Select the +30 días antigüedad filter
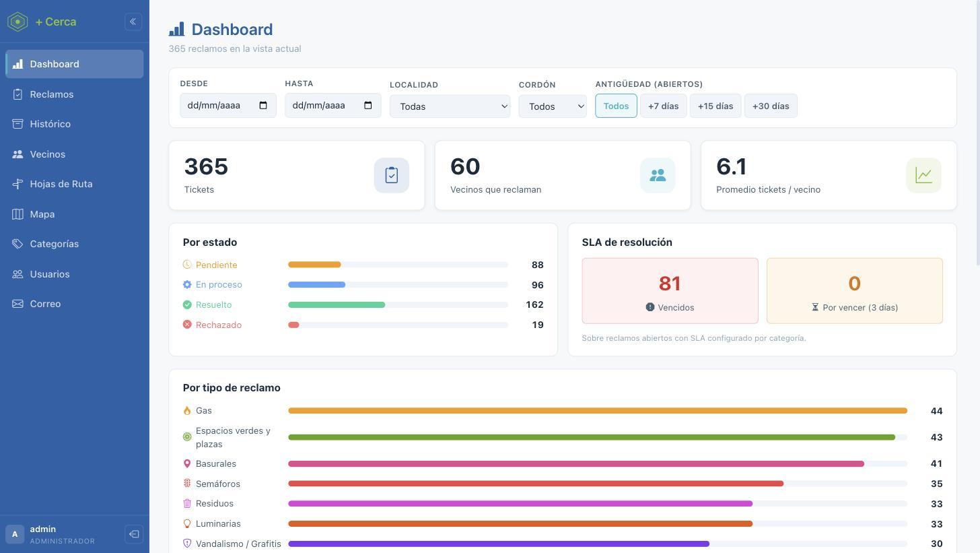 pos(771,106)
